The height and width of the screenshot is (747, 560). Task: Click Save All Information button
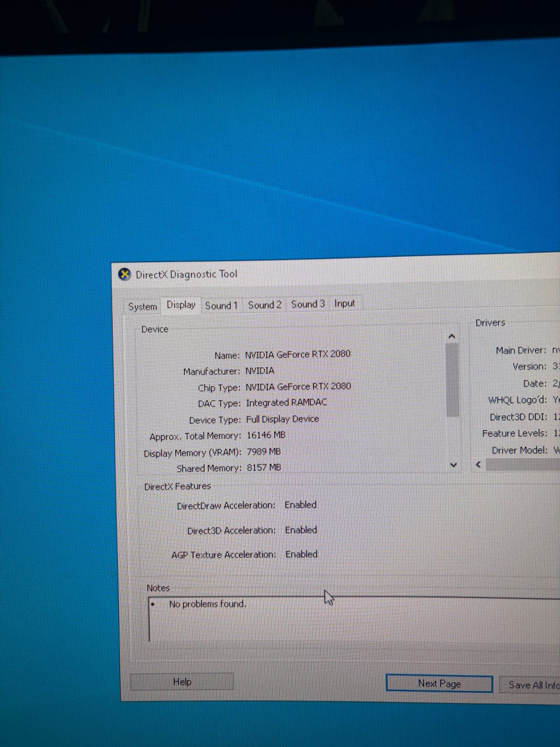tap(530, 685)
